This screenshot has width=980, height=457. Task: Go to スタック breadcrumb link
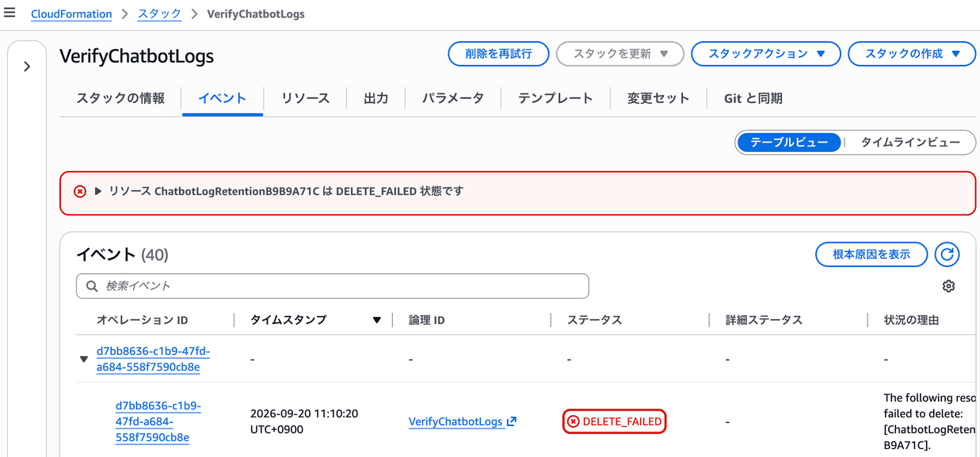click(x=159, y=13)
